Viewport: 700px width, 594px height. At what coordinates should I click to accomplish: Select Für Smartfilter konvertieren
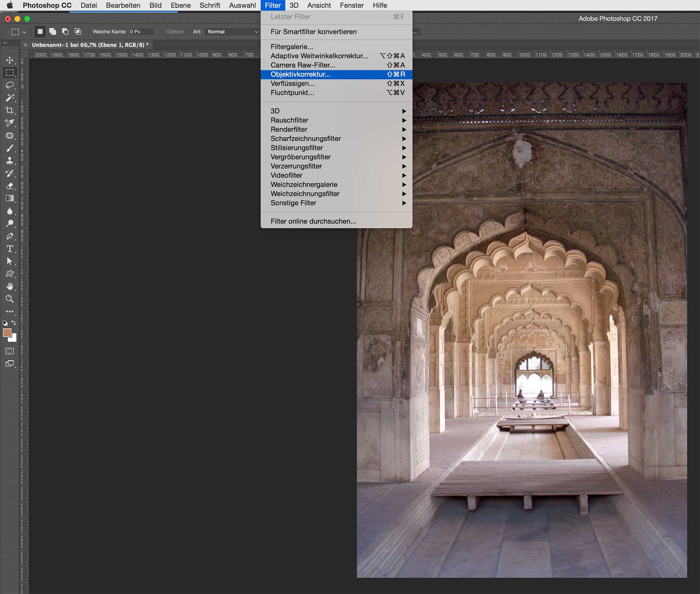pyautogui.click(x=336, y=32)
